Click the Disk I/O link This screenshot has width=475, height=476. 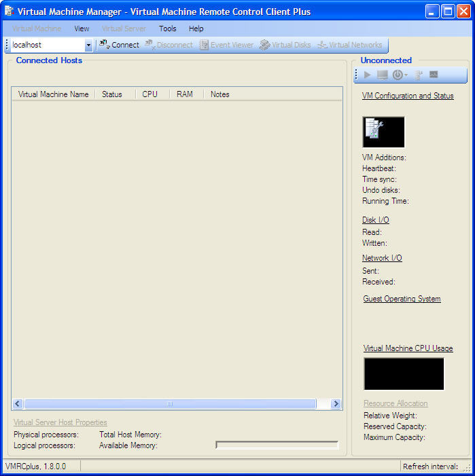[376, 220]
